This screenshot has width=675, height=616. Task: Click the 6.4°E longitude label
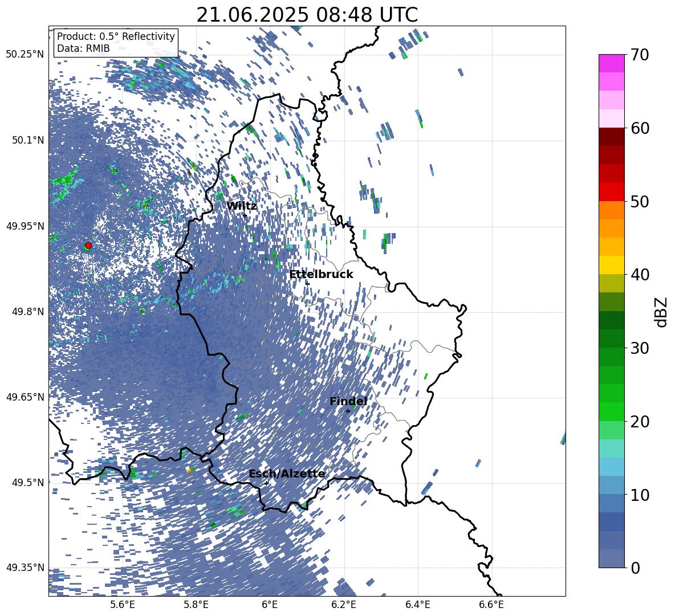tap(417, 605)
